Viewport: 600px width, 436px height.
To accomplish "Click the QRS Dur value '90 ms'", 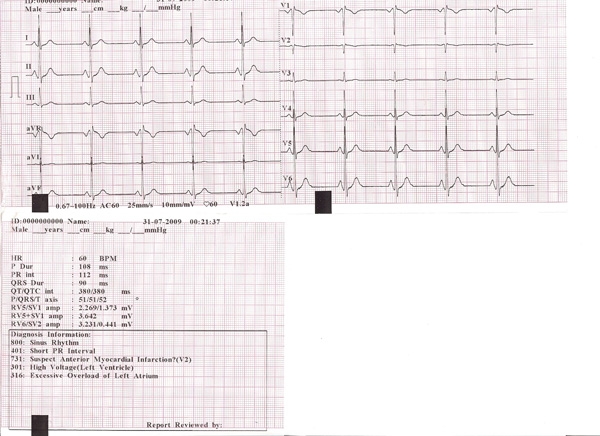I will 93,283.
